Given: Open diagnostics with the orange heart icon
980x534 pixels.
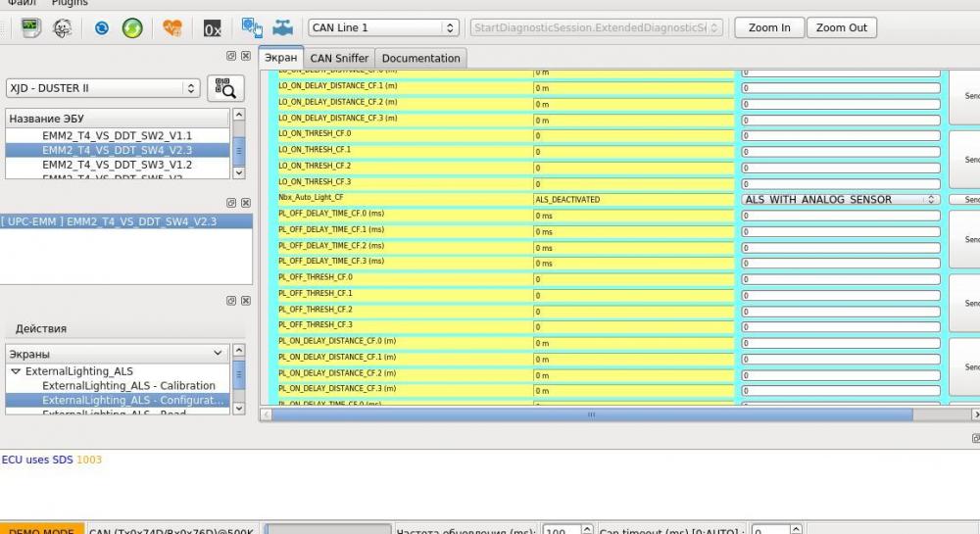Looking at the screenshot, I should (171, 27).
